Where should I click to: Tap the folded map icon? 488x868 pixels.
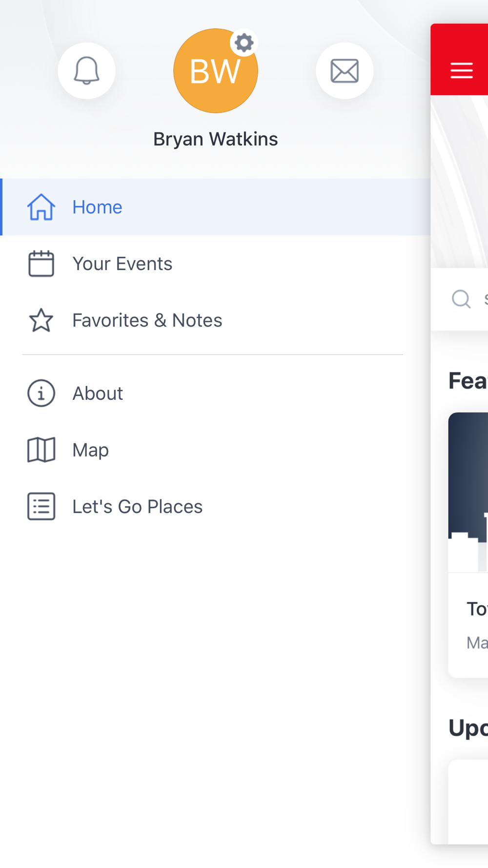tap(41, 450)
